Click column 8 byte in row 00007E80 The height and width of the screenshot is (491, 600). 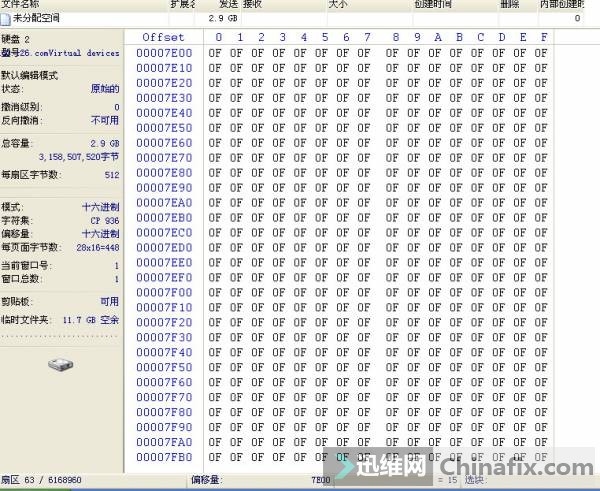coord(392,173)
